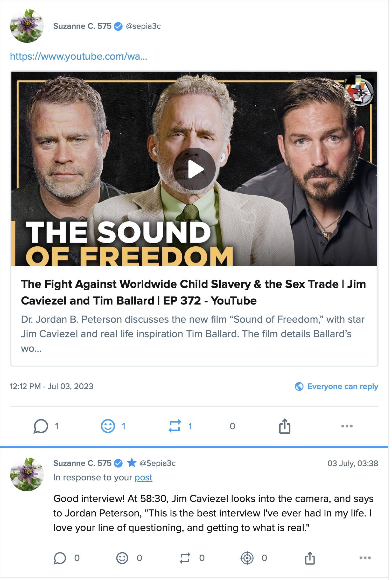Click the target icon on the reply
This screenshot has height=580, width=392.
click(x=247, y=558)
